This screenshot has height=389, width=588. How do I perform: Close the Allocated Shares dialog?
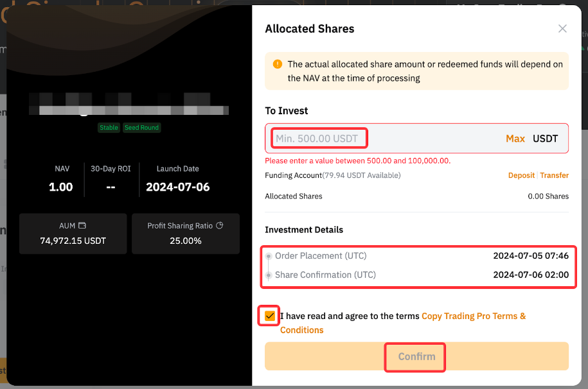(x=562, y=29)
